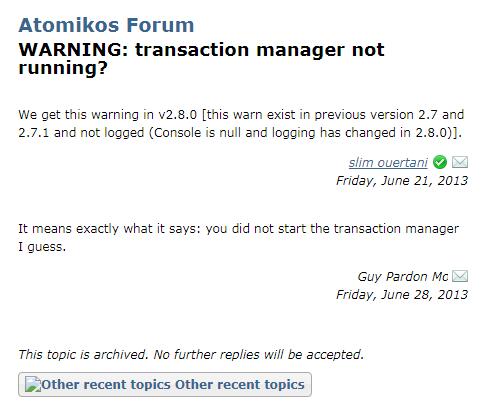Open the Atomikos Forum heading link

(106, 25)
